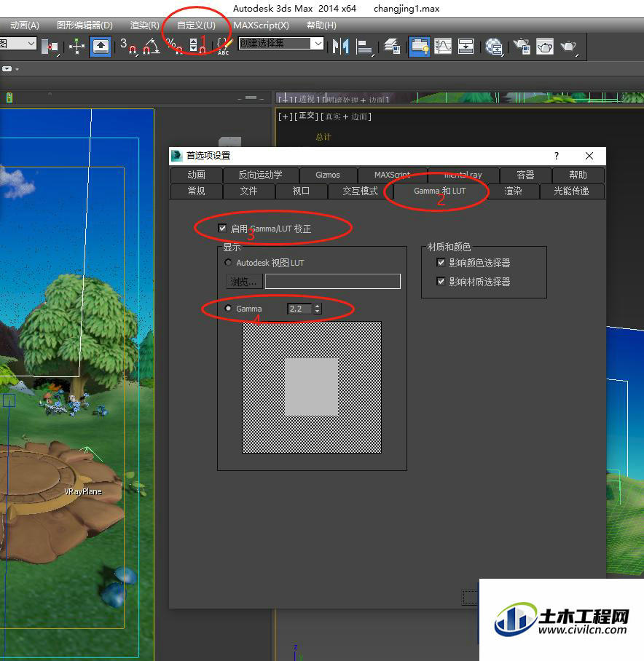Switch to the 常规 tab
This screenshot has width=644, height=661.
pos(196,191)
